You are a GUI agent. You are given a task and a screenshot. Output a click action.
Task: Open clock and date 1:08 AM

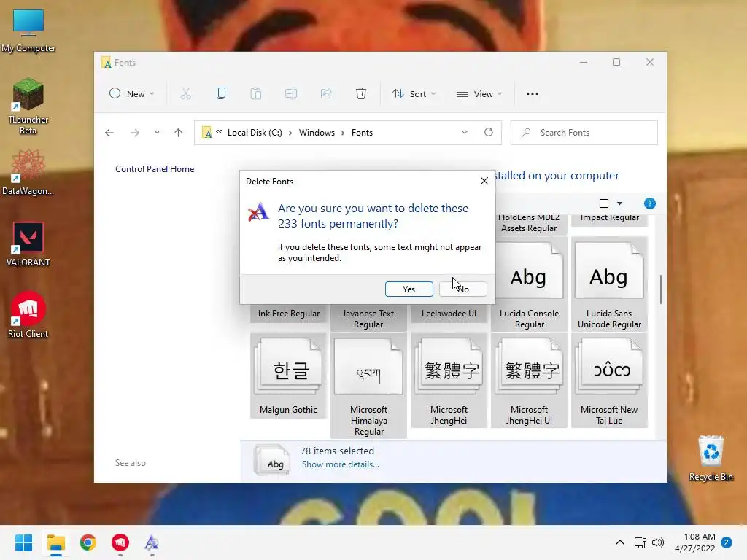coord(695,542)
